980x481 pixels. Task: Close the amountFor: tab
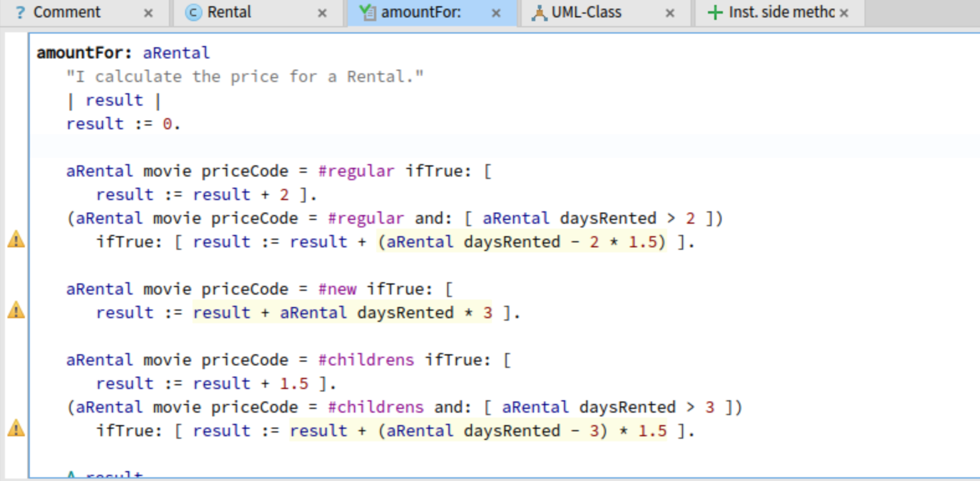pos(496,13)
